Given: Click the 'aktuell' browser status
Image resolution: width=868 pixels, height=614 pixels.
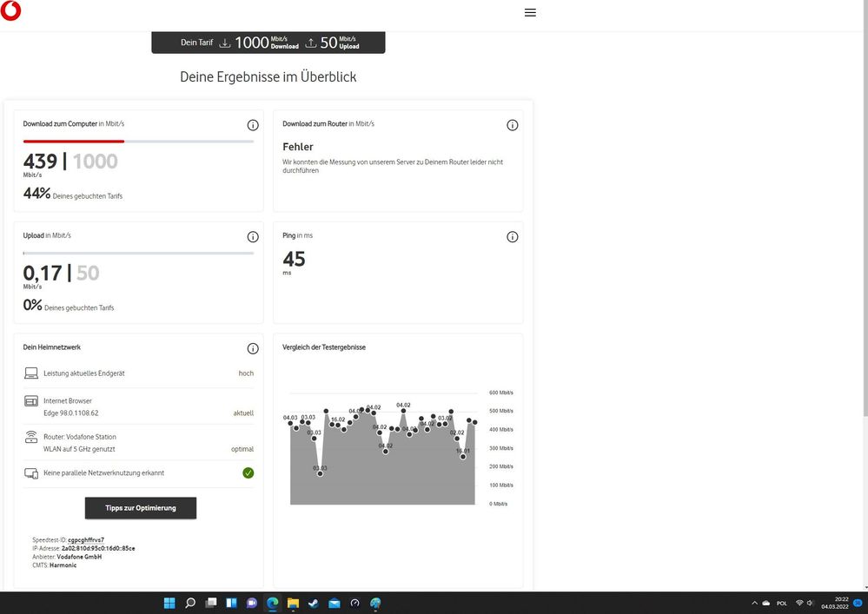Looking at the screenshot, I should click(243, 413).
